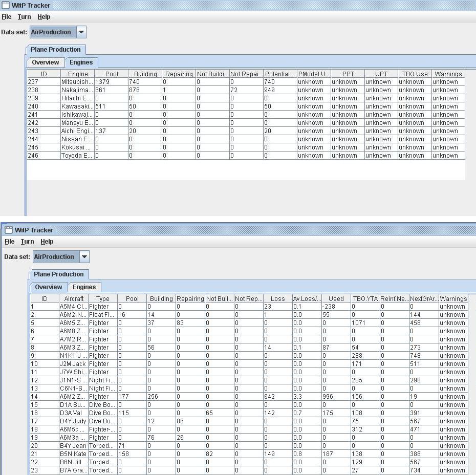
Task: Select Engines tab in upper window
Action: (x=81, y=62)
